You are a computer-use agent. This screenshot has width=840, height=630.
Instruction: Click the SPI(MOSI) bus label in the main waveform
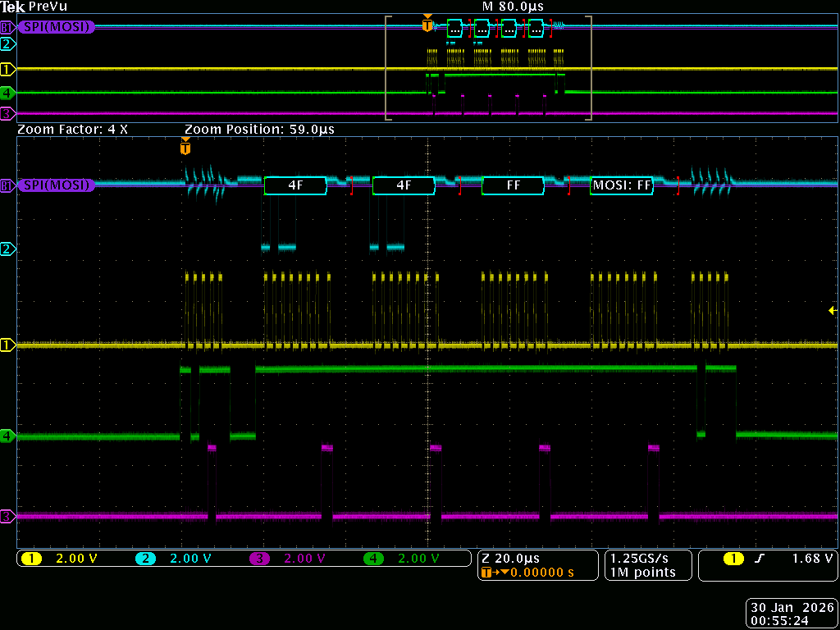(x=56, y=185)
